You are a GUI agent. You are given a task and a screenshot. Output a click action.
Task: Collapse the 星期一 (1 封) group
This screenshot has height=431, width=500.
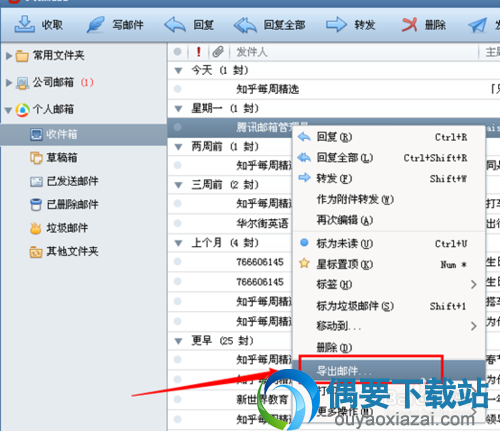tap(179, 109)
